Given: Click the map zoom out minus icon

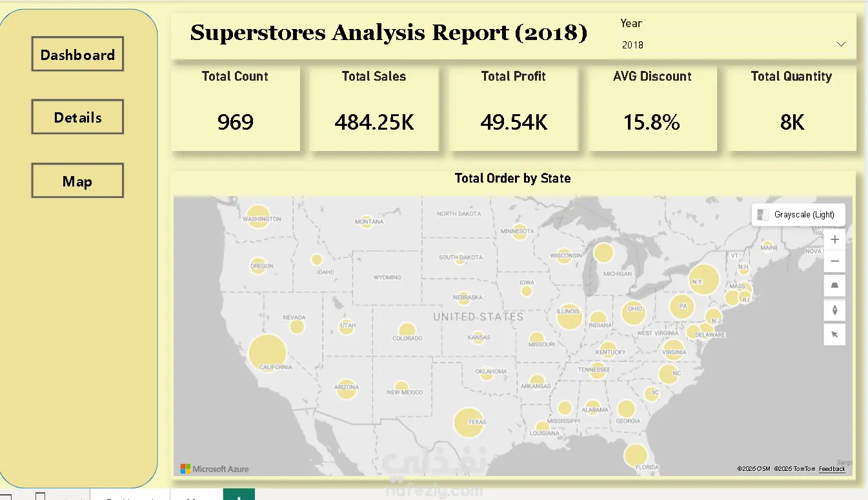Looking at the screenshot, I should click(834, 261).
